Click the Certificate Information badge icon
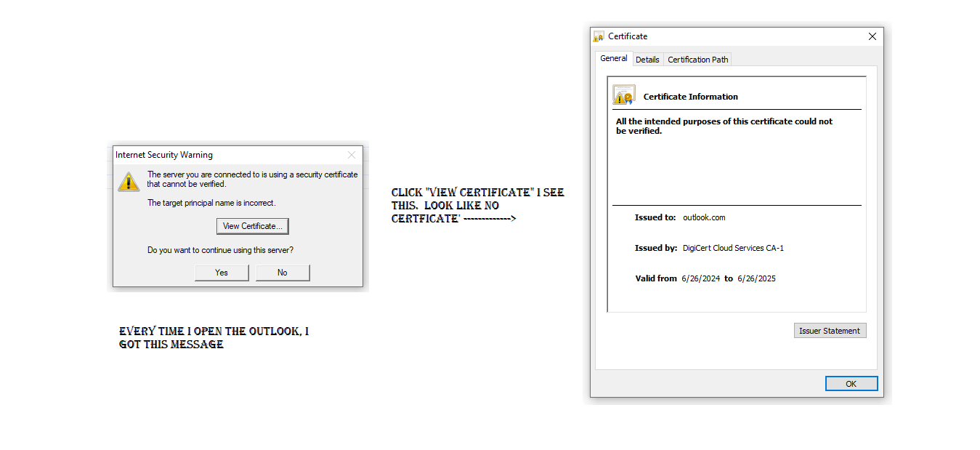Image resolution: width=980 pixels, height=450 pixels. coord(624,95)
